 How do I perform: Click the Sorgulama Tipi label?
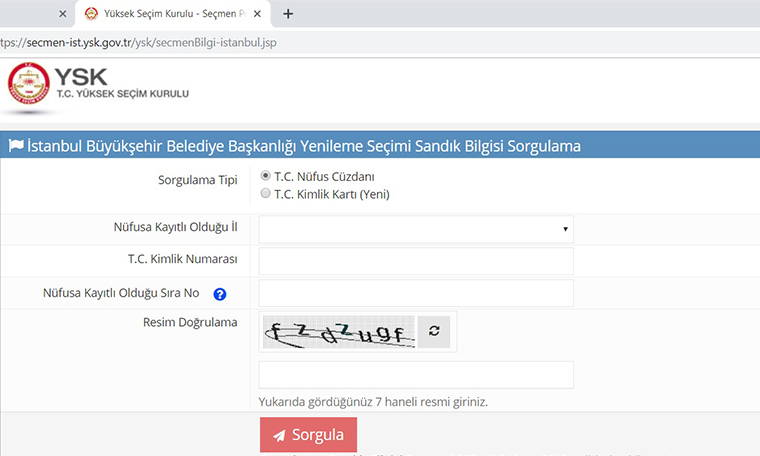197,180
